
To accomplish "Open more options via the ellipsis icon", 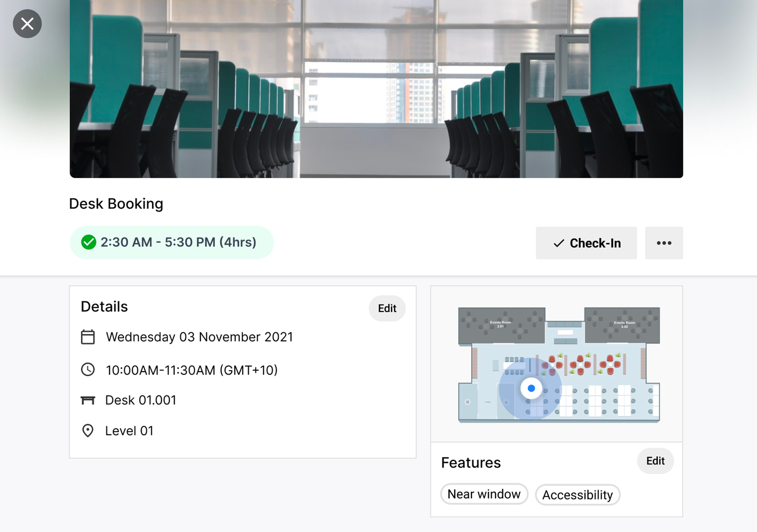I will (x=664, y=243).
